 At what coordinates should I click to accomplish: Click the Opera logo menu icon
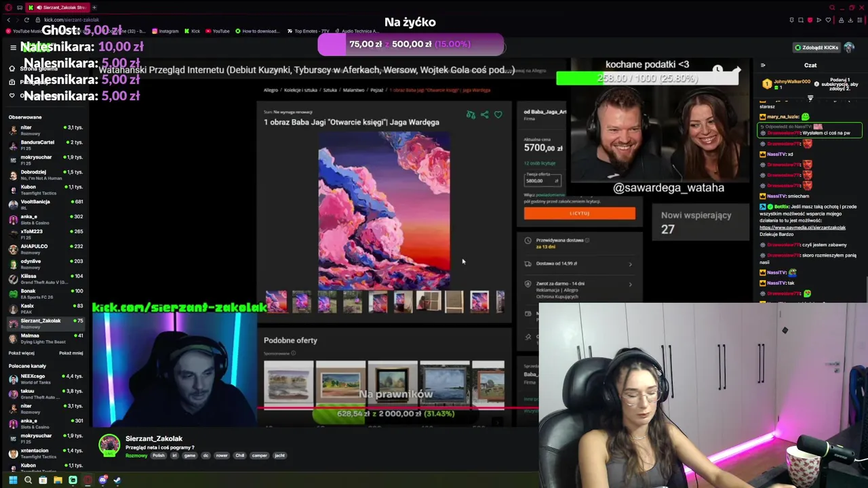[9, 7]
